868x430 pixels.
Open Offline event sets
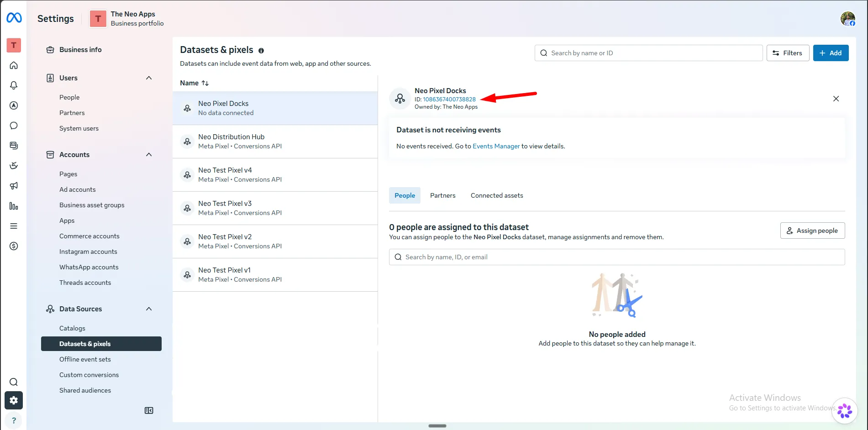pos(85,359)
